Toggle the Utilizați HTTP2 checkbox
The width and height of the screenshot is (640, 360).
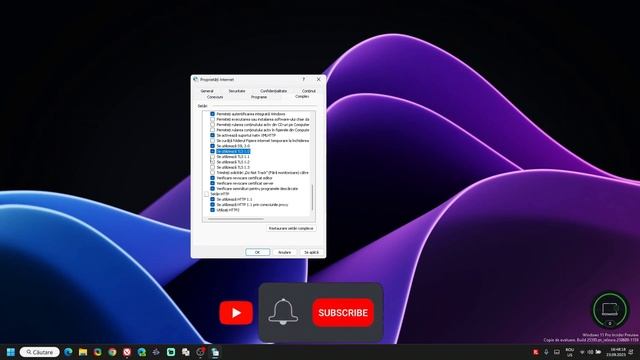(212, 210)
